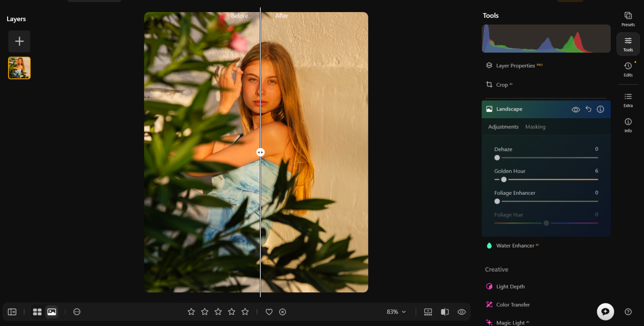
Task: Click the Magic Light sparkle icon
Action: click(x=489, y=322)
